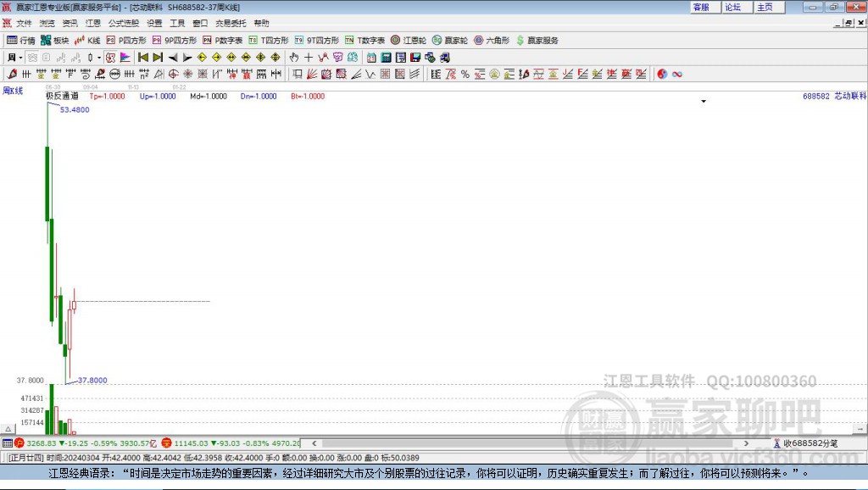Open the calendar icon tool
868x490 pixels.
click(371, 58)
